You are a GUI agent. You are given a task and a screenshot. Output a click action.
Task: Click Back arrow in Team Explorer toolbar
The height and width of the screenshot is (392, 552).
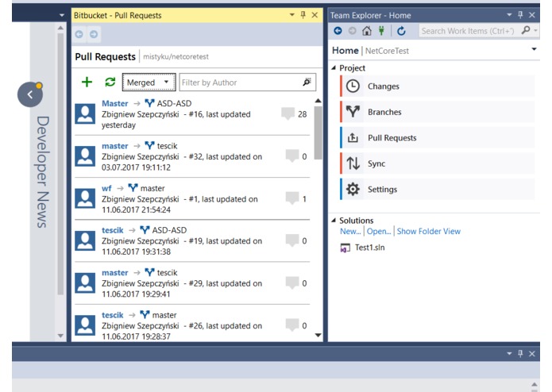(338, 31)
